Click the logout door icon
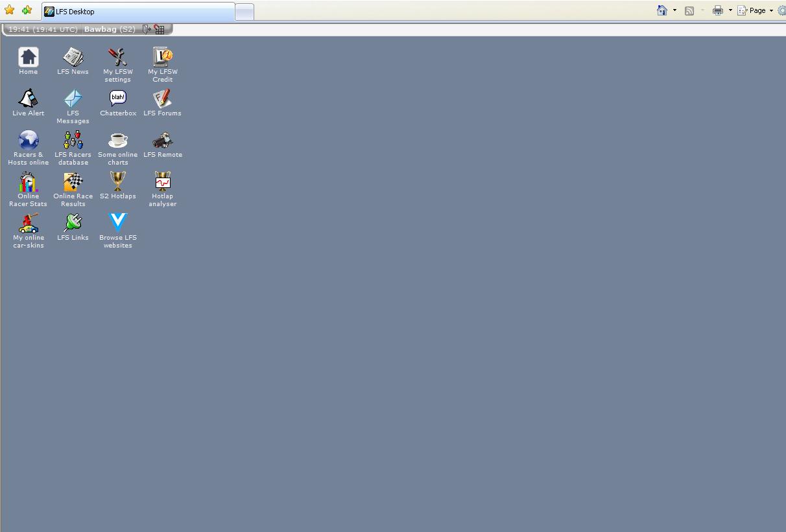Image resolution: width=786 pixels, height=532 pixels. 147,29
